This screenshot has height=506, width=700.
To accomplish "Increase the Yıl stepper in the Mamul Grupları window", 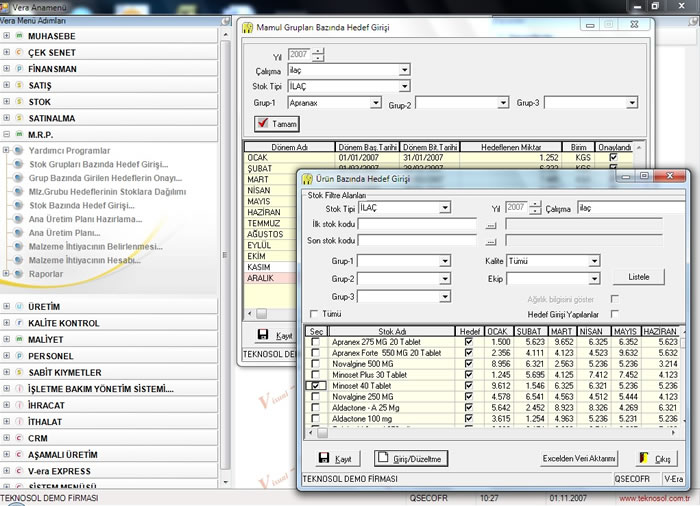I will coord(318,51).
